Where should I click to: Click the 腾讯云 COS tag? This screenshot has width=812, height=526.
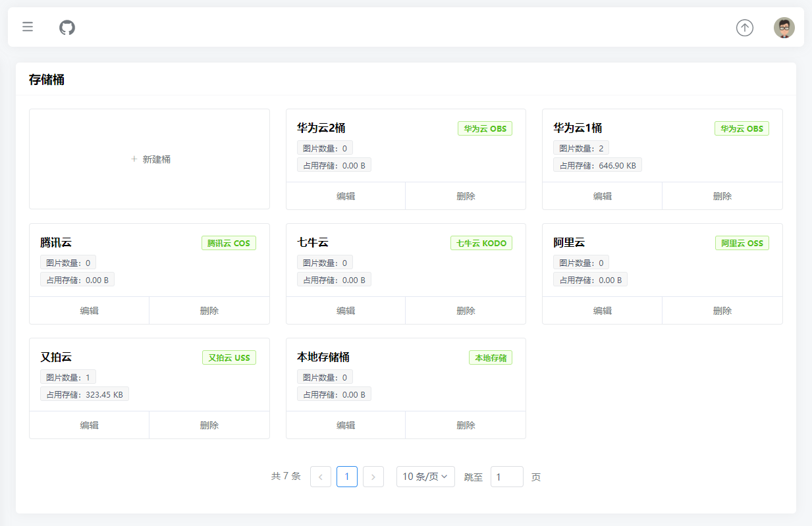click(229, 243)
